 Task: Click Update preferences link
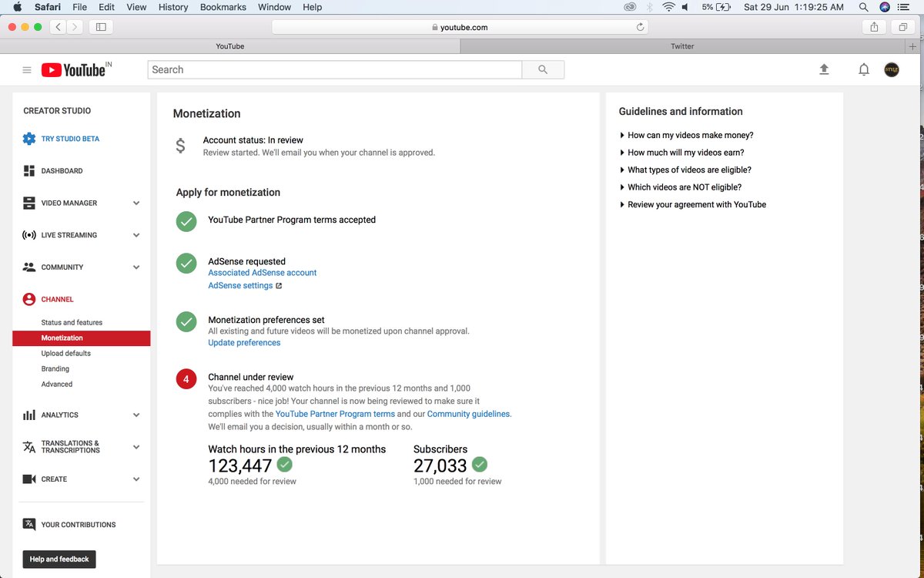[244, 343]
